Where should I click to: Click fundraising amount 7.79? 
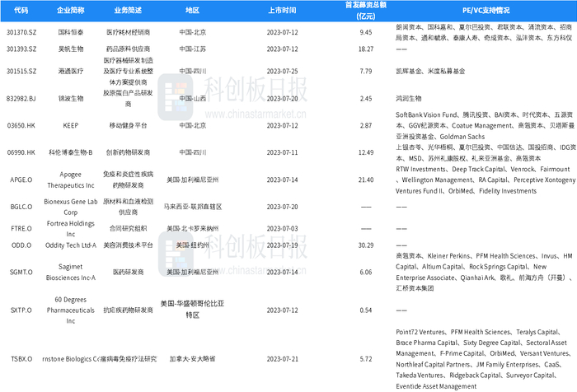coord(366,71)
